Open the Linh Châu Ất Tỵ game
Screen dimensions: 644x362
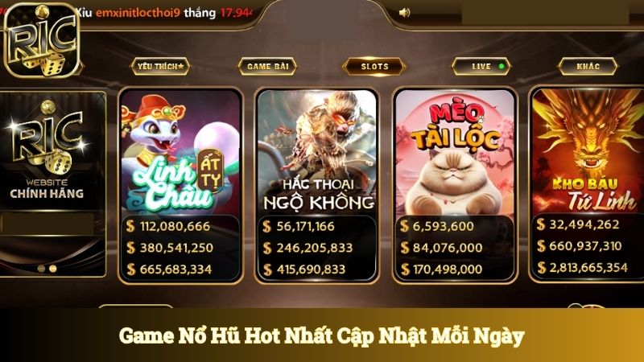(180, 152)
